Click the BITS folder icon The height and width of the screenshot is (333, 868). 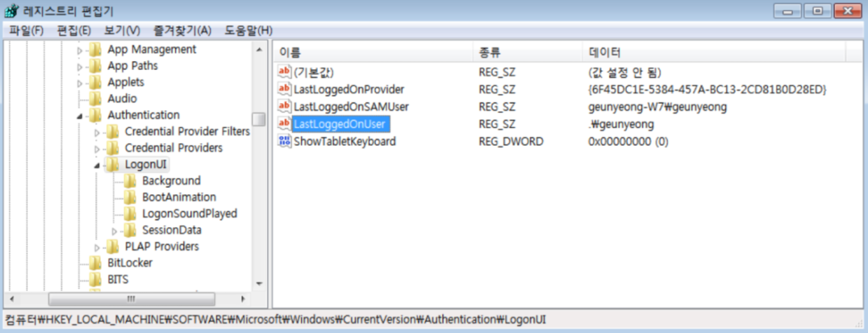point(95,279)
